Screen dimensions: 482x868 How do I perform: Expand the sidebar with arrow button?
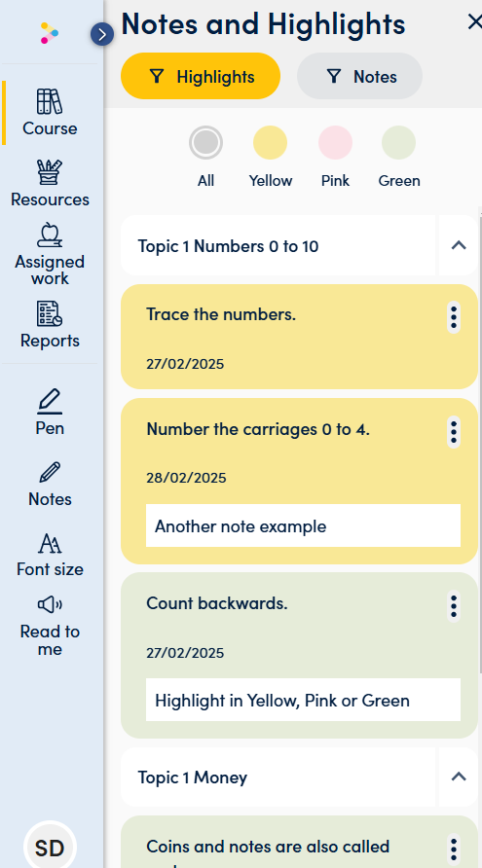coord(102,35)
